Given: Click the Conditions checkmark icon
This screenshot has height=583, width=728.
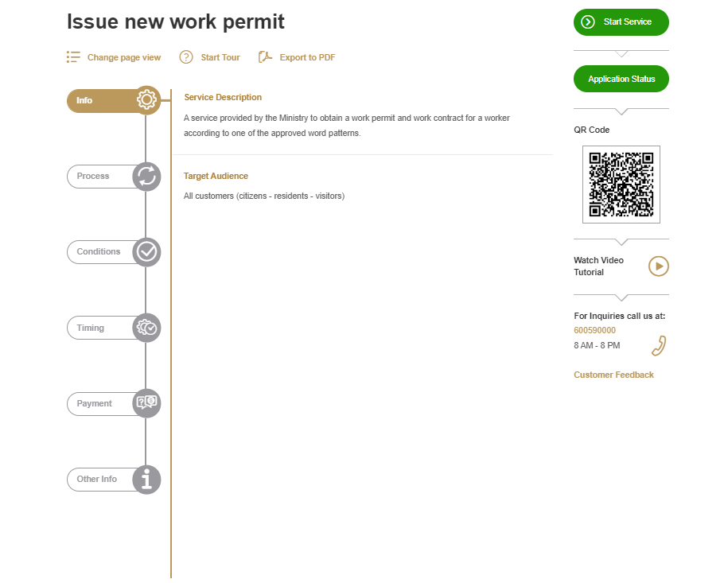Looking at the screenshot, I should (x=146, y=252).
